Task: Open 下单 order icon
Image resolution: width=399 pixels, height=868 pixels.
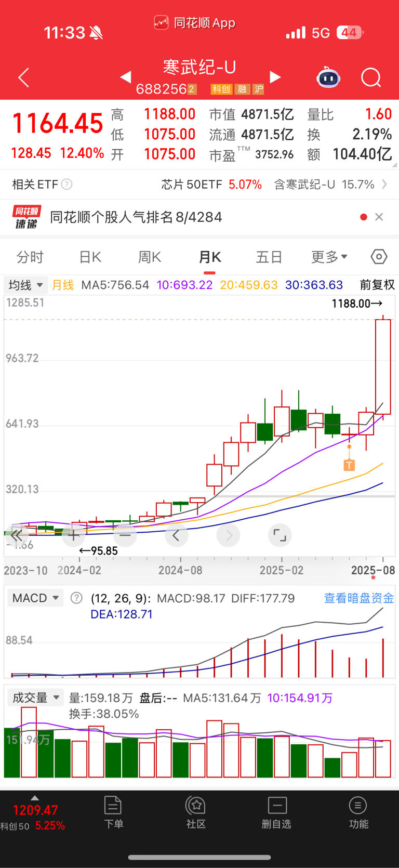Action: 113,812
